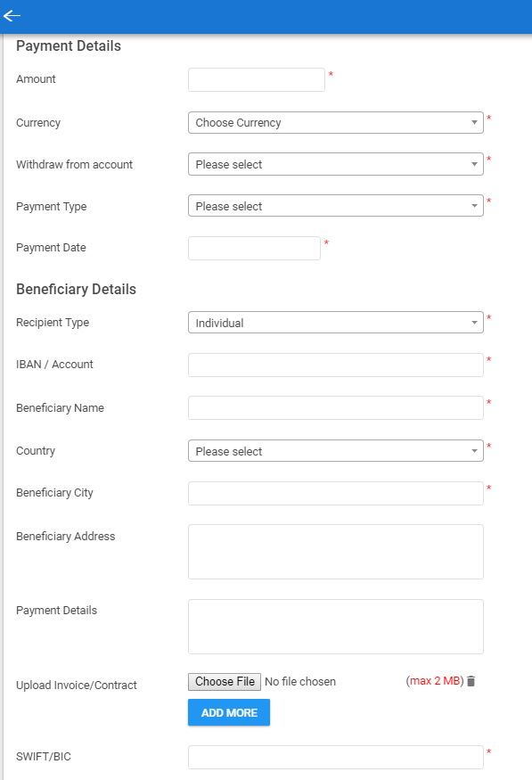Image resolution: width=532 pixels, height=780 pixels.
Task: Click into the Payment Date field
Action: [x=254, y=248]
